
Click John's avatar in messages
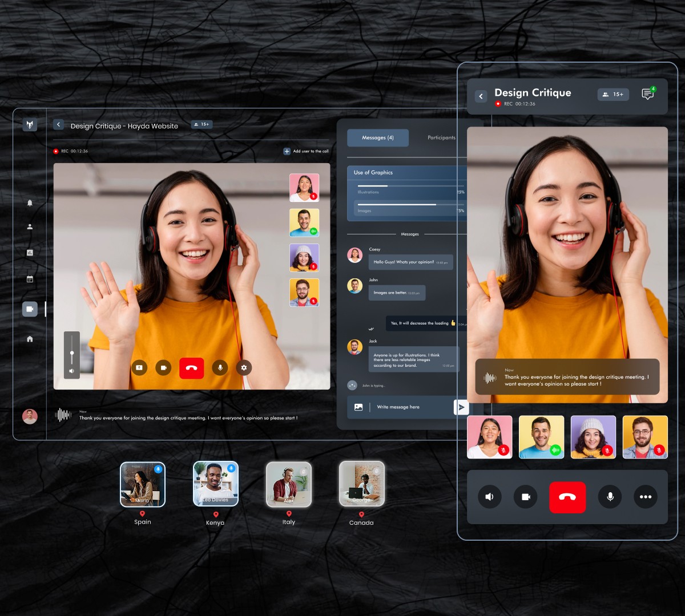(x=355, y=286)
